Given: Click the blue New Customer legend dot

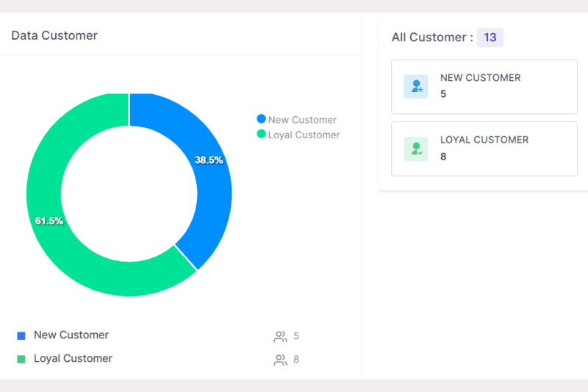Looking at the screenshot, I should [261, 119].
